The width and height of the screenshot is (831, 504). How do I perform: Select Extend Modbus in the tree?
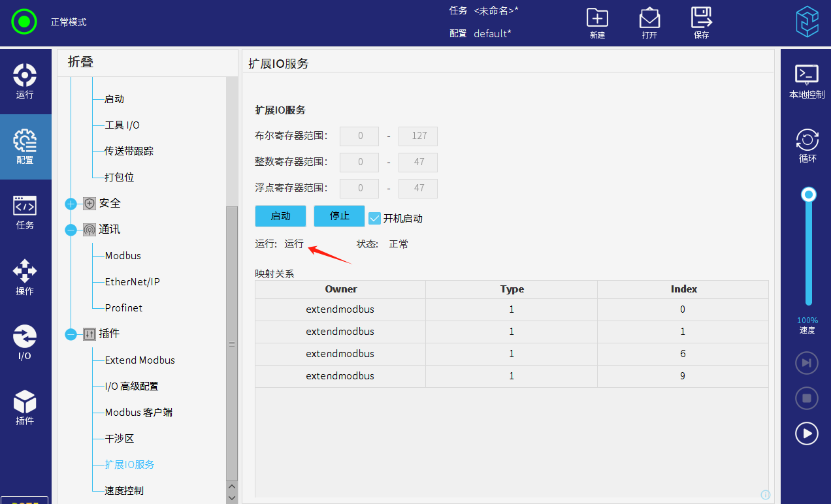[x=140, y=360]
